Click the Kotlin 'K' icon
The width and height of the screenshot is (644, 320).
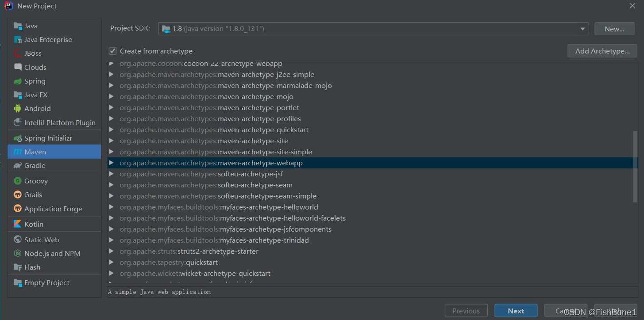coord(18,225)
